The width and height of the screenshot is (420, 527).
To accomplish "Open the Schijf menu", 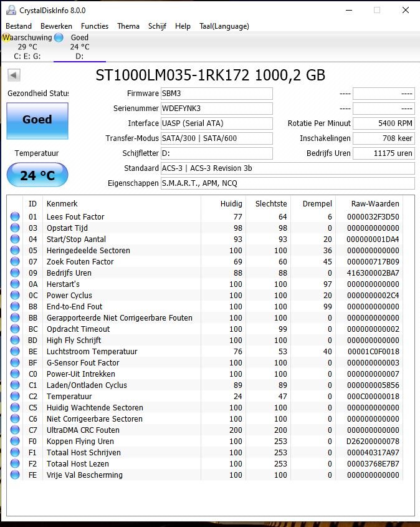I will tap(157, 26).
